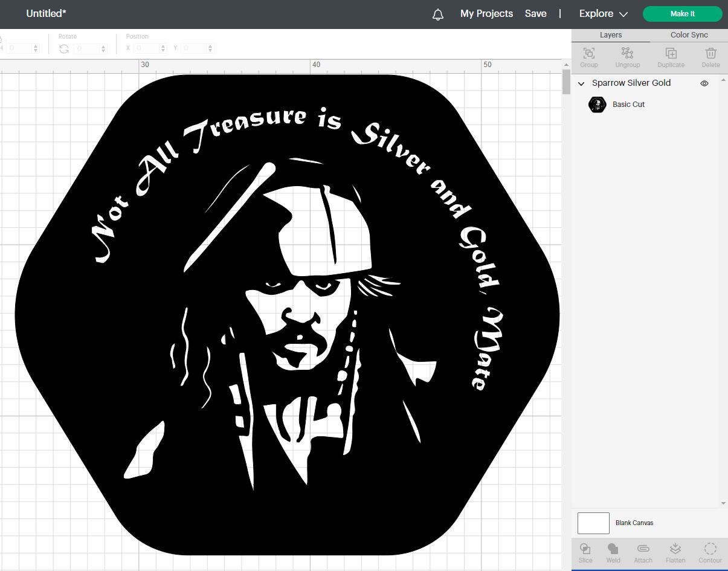The height and width of the screenshot is (571, 728).
Task: Select the Basic Cut layer thumbnail
Action: 597,105
